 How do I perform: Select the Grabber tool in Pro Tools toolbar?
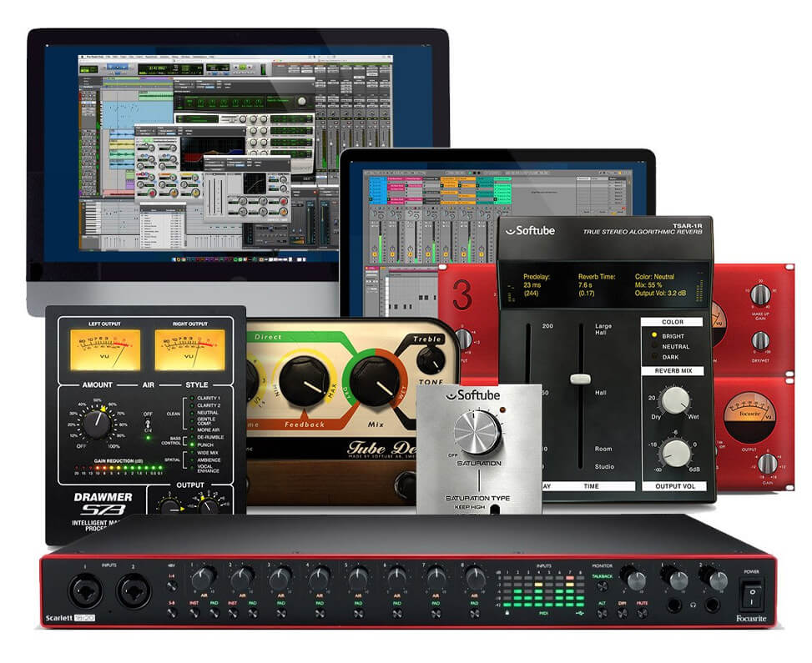pos(120,68)
